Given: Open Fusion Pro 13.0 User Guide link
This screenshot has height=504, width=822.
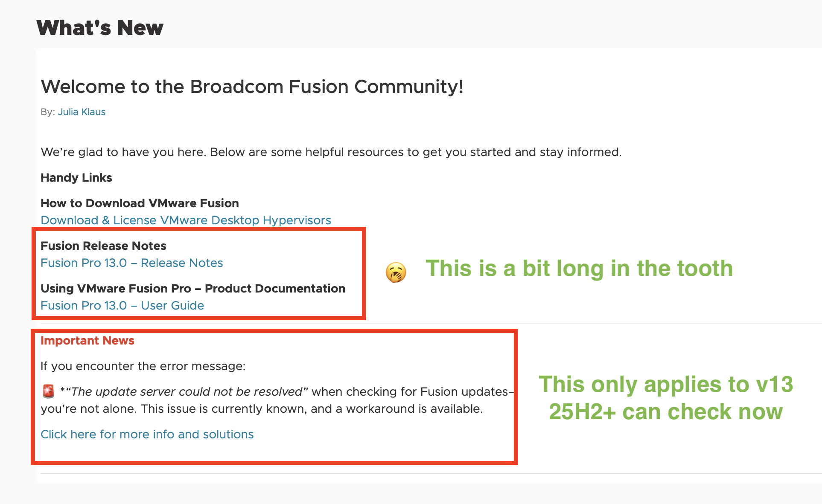Looking at the screenshot, I should pyautogui.click(x=122, y=305).
